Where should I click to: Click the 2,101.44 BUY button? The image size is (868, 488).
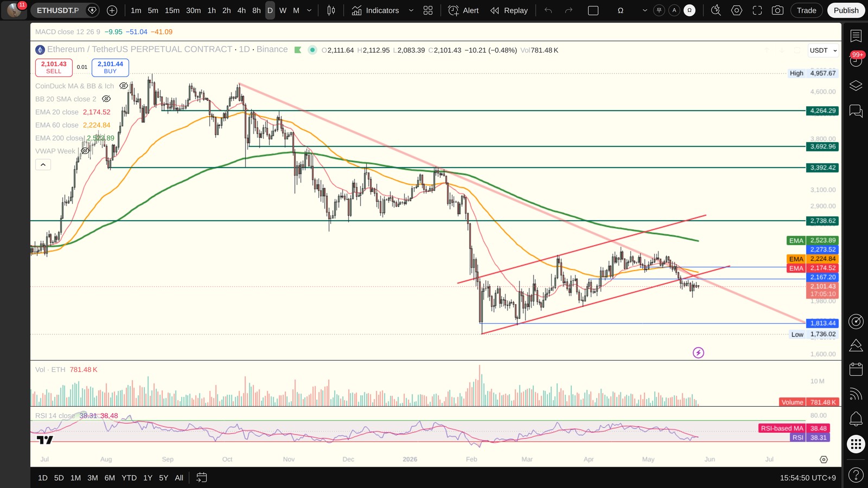point(110,67)
